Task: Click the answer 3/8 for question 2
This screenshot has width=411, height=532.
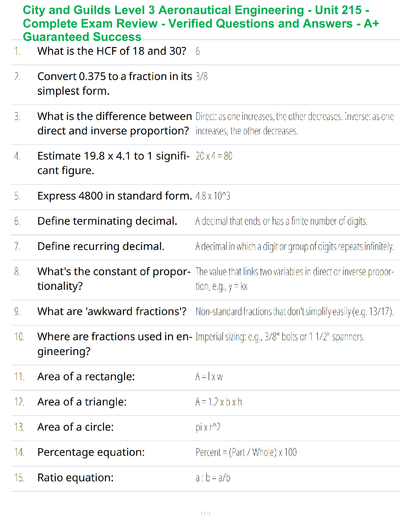Action: [201, 77]
